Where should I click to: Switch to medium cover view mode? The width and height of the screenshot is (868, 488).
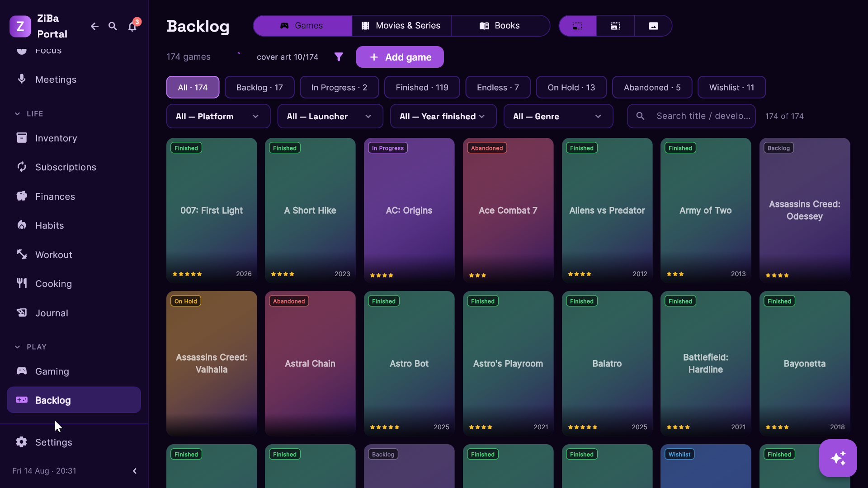pyautogui.click(x=616, y=26)
